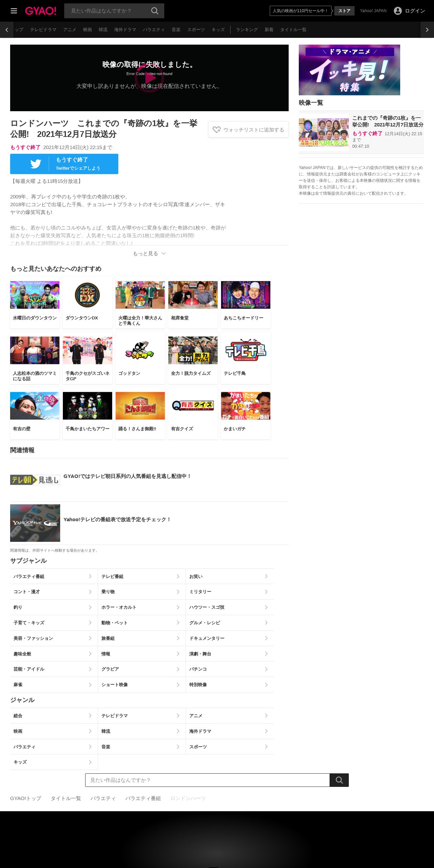The height and width of the screenshot is (868, 434).
Task: Open 有吉クイズ thumbnail
Action: [x=193, y=406]
